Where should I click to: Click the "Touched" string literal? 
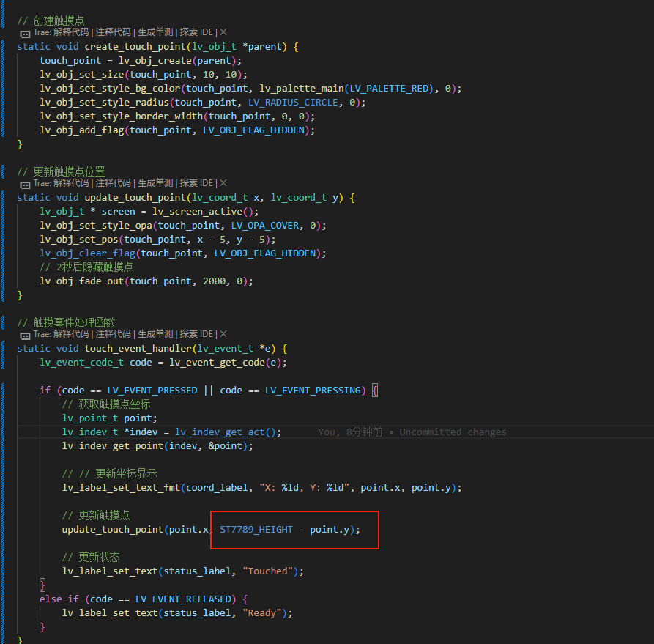(268, 571)
